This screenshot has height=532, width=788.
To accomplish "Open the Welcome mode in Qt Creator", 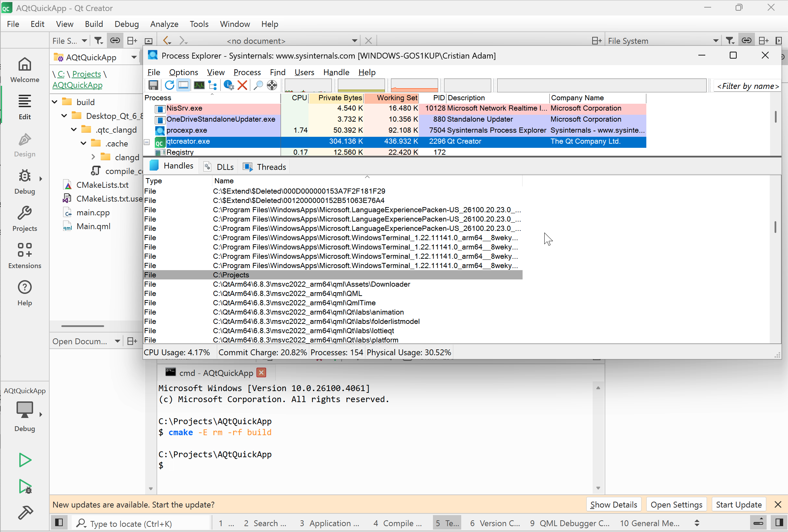I will (25, 70).
